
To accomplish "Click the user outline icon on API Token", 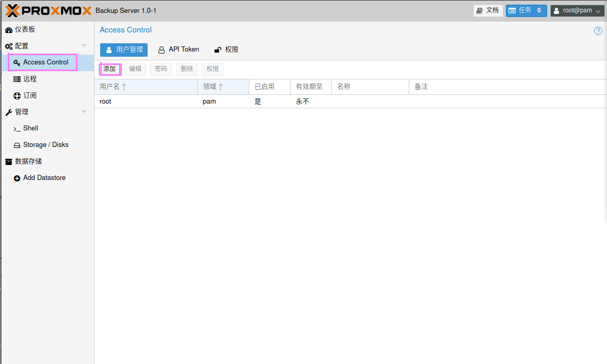I will coord(162,50).
